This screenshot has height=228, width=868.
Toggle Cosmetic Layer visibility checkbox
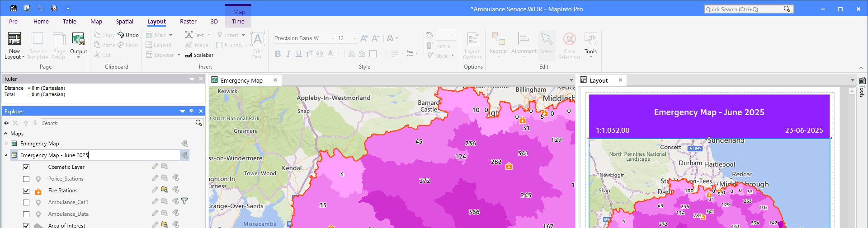(26, 167)
